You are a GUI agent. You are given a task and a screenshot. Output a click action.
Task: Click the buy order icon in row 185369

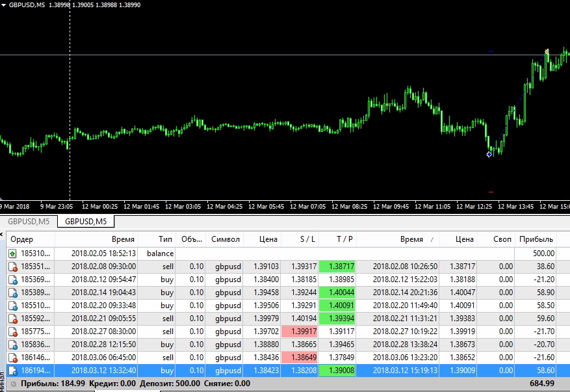point(12,280)
